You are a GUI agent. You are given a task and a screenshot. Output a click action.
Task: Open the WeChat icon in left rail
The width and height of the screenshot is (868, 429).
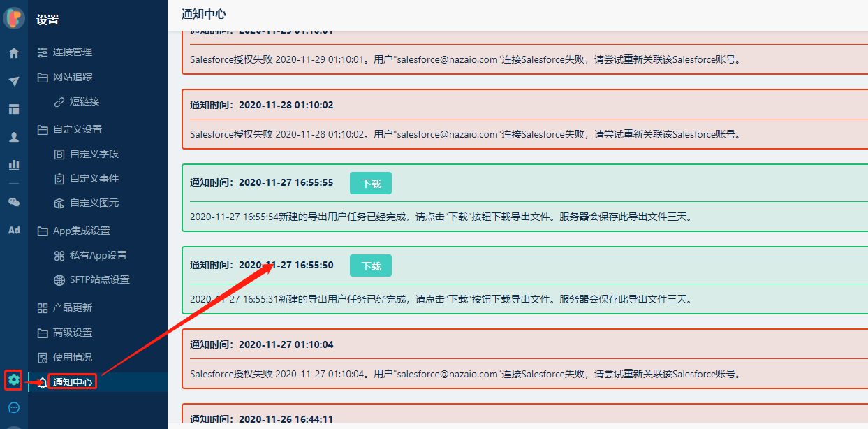coord(14,202)
